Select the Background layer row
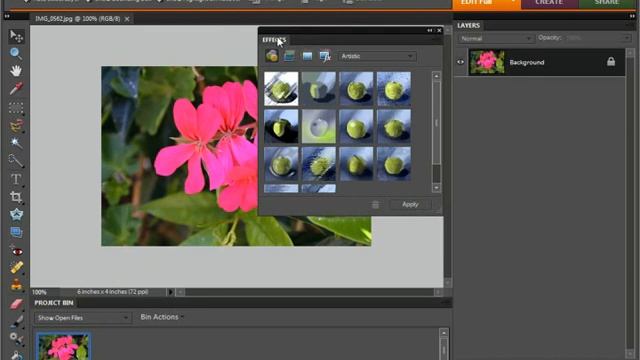This screenshot has width=640, height=360. click(540, 62)
